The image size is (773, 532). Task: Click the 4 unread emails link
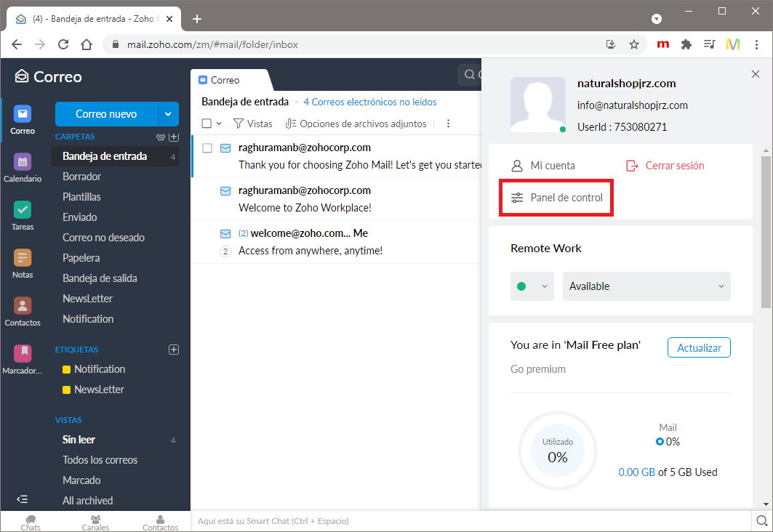click(369, 102)
